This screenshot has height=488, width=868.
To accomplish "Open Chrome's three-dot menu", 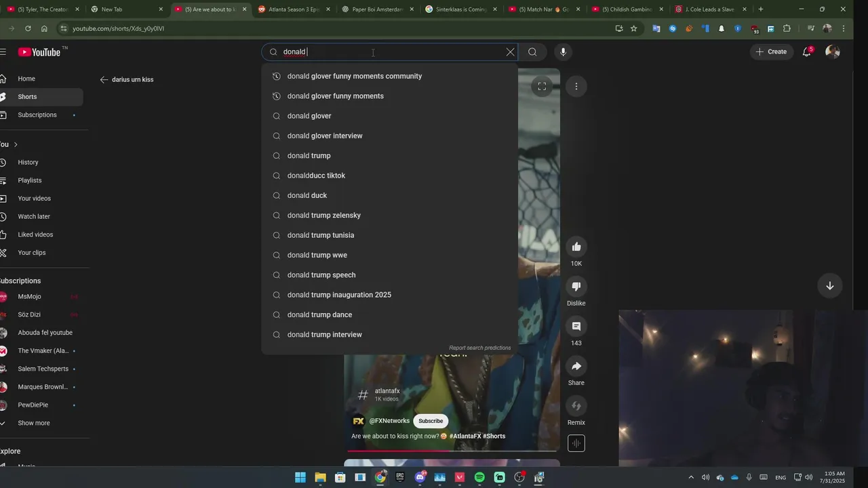I will (843, 28).
